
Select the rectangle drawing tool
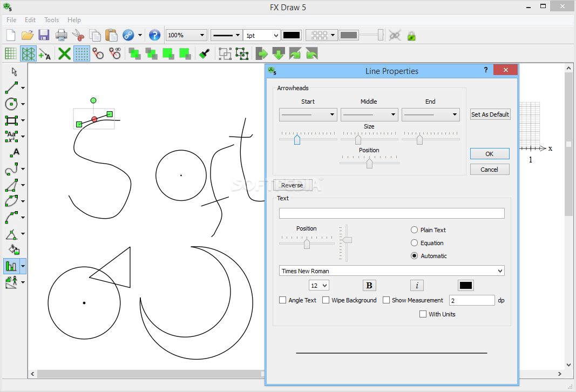[x=11, y=120]
